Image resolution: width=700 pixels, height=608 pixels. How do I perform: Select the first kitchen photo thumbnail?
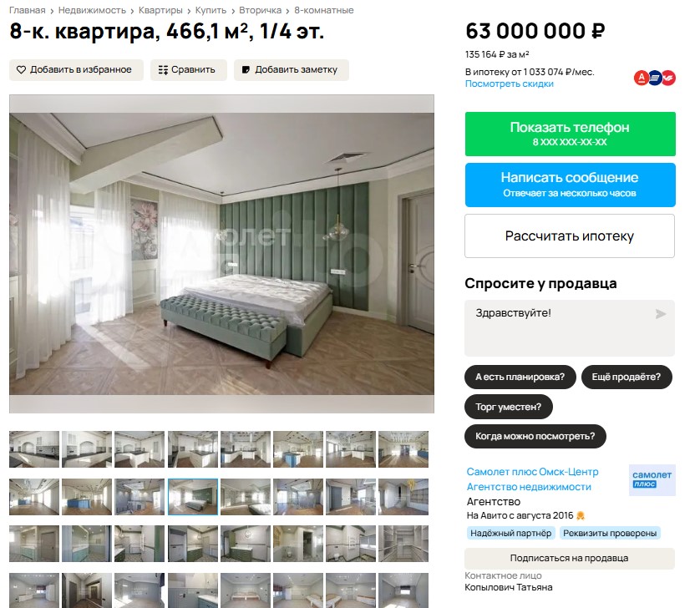(34, 449)
